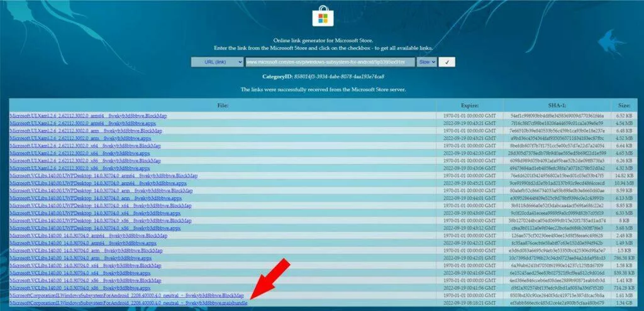
Task: Select expire time '2022-09-19 00:41:56 GMT'
Action: click(469, 288)
